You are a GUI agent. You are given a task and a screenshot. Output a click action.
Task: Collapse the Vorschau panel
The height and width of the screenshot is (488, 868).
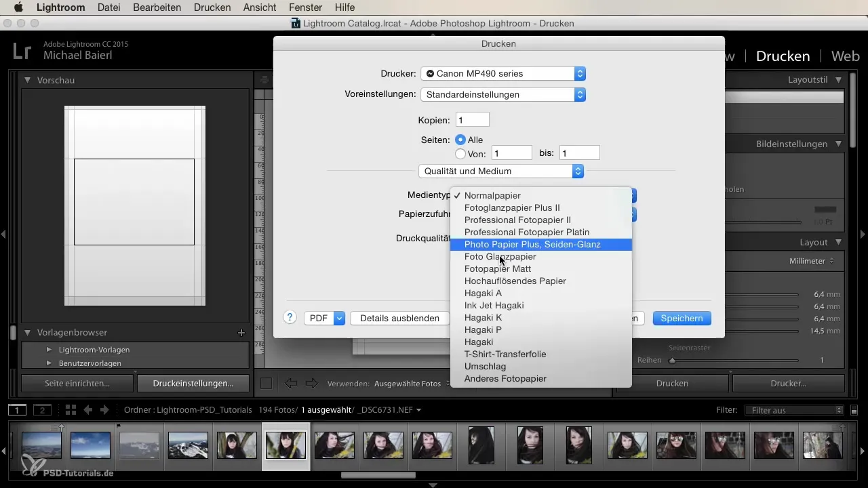click(x=28, y=80)
